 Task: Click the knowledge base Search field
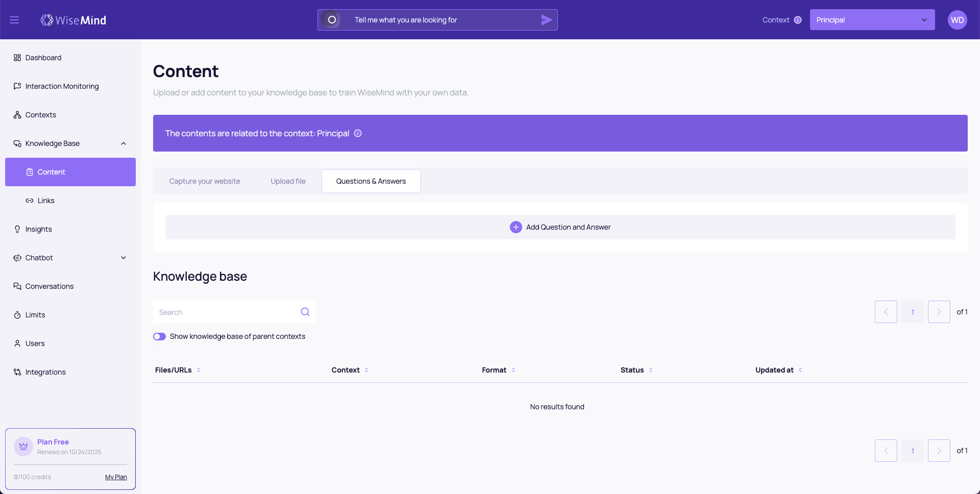coord(227,312)
